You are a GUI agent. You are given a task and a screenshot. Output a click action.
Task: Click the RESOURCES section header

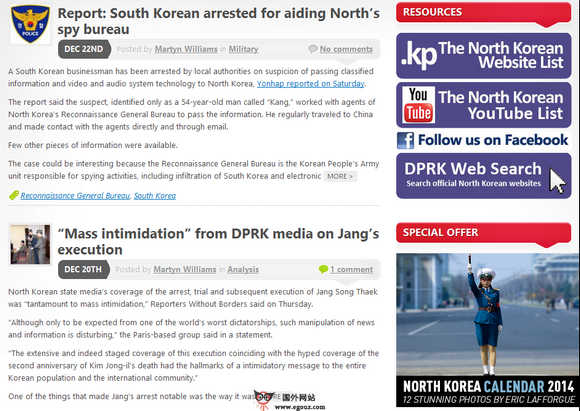[x=483, y=12]
